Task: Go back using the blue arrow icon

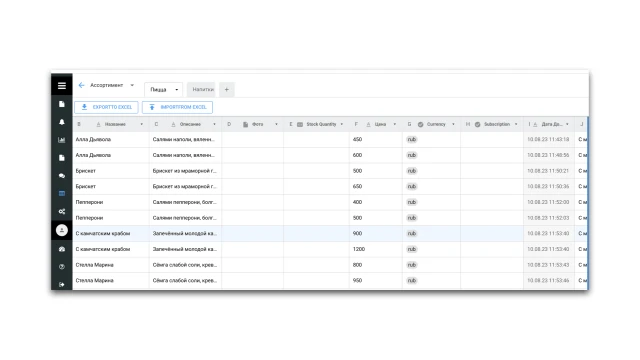Action: (81, 85)
